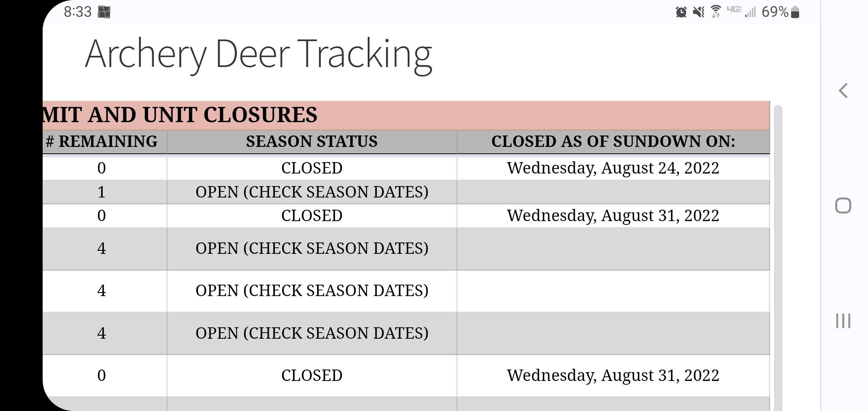Screen dimensions: 868x411
Task: Select the first CLOSED status cell
Action: click(312, 168)
